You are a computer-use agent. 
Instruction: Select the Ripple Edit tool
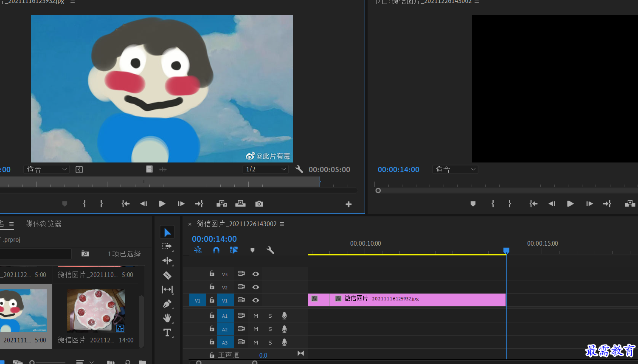point(167,260)
